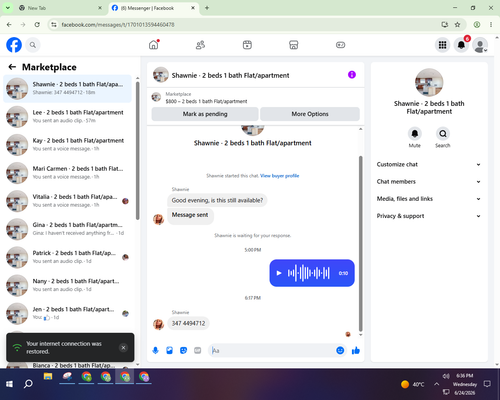The width and height of the screenshot is (500, 400).
Task: Choose a sticker icon in composer
Action: click(183, 350)
